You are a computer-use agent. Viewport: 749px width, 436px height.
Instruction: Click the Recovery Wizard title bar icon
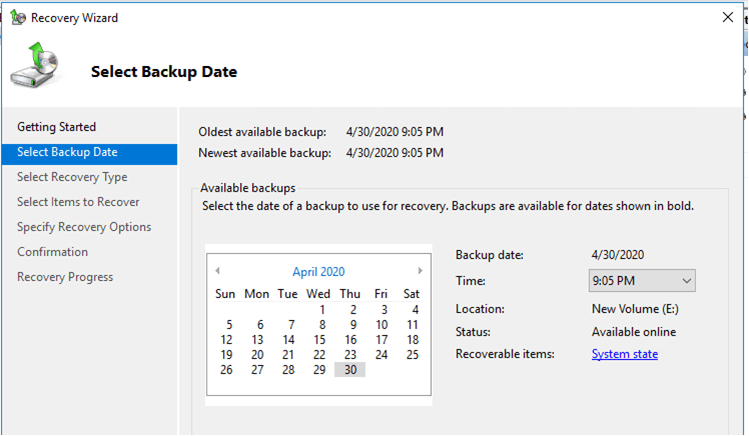(18, 18)
